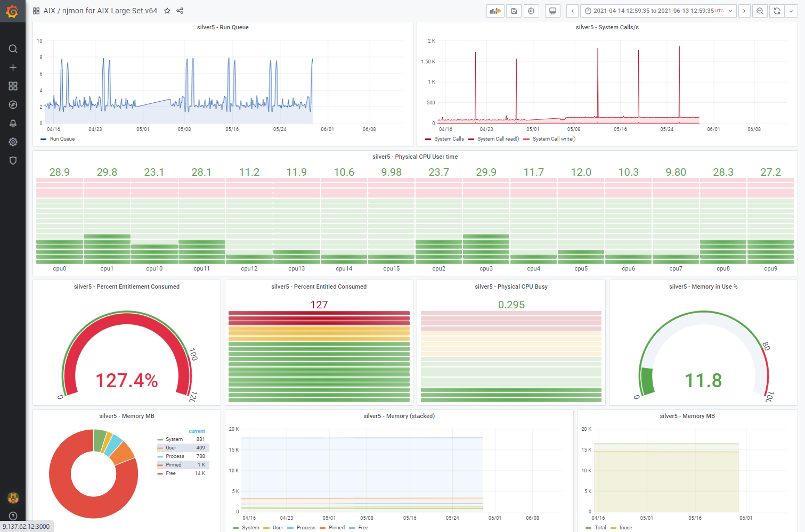The image size is (805, 532).
Task: Expand the refresh interval dropdown arrow
Action: (x=791, y=11)
